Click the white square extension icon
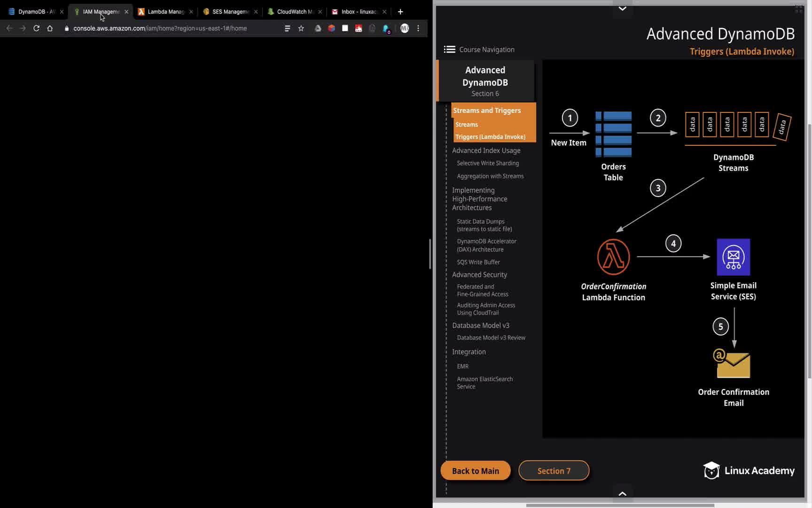 pyautogui.click(x=345, y=28)
